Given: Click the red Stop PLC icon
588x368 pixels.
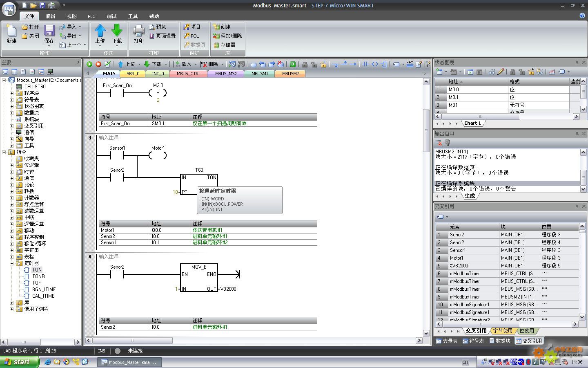Looking at the screenshot, I should [98, 64].
